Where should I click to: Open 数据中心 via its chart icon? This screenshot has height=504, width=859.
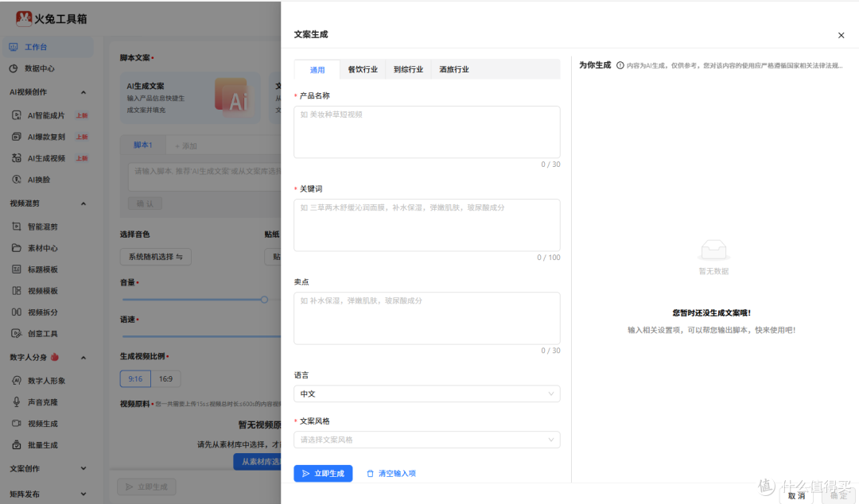[x=14, y=68]
